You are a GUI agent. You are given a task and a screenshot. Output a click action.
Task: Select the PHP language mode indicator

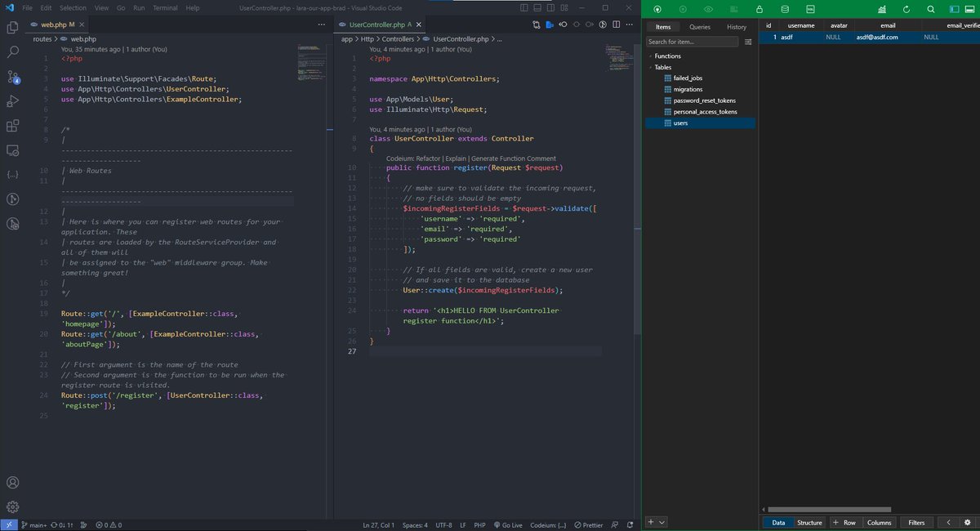pyautogui.click(x=480, y=524)
